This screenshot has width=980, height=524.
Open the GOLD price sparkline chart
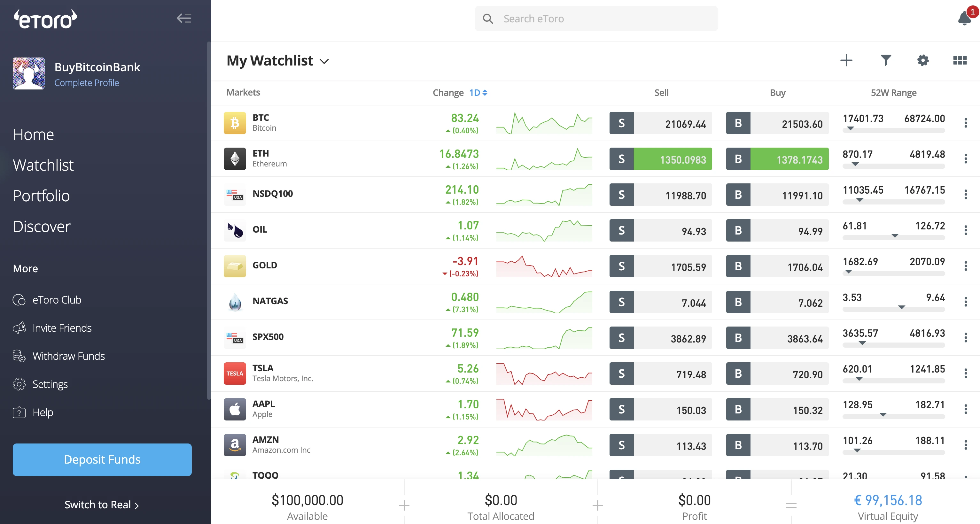pyautogui.click(x=544, y=266)
